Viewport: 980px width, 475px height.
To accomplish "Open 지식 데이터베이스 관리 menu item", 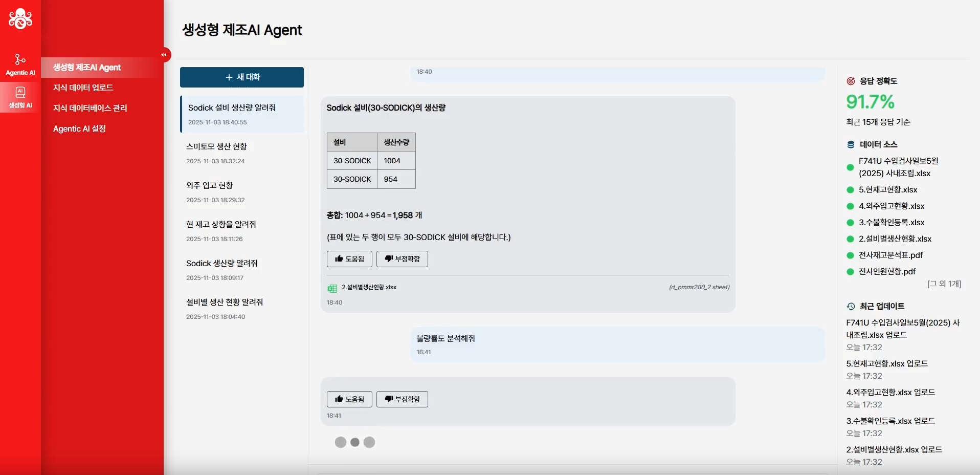I will 90,108.
